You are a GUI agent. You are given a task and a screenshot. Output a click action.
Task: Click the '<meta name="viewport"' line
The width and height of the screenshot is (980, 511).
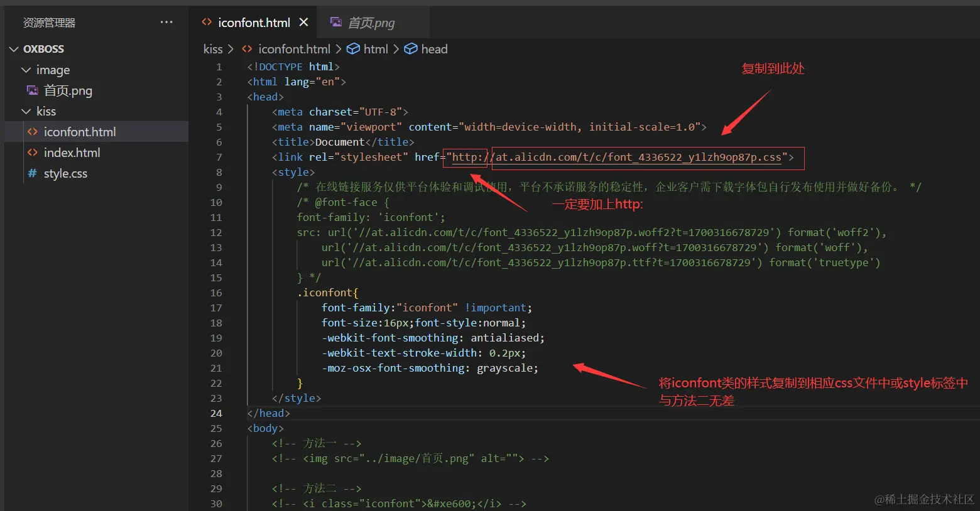(489, 127)
